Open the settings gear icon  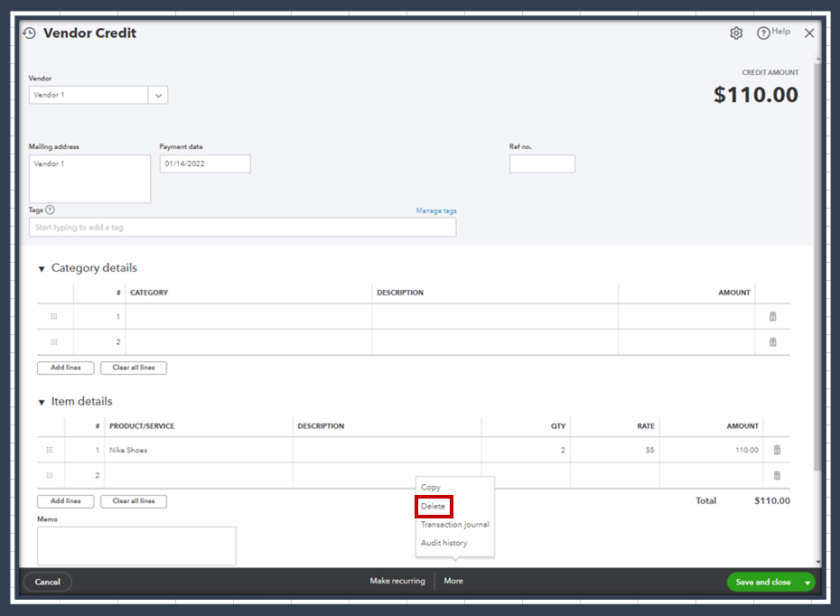736,33
